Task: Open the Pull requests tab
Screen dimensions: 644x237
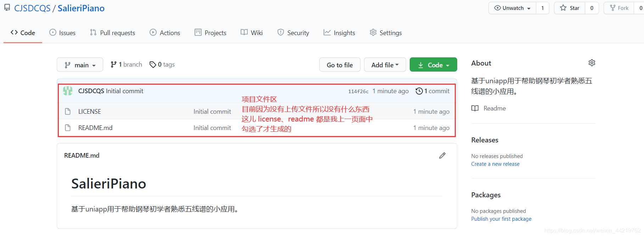Action: click(x=112, y=33)
